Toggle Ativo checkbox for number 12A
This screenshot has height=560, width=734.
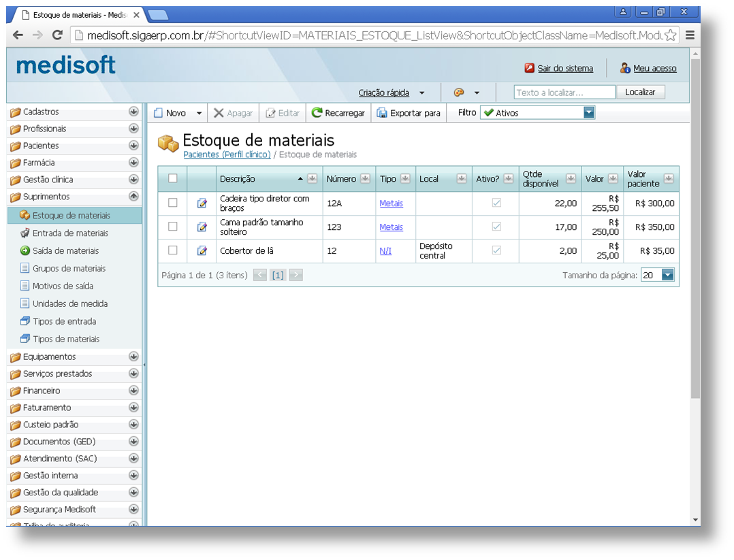[496, 203]
